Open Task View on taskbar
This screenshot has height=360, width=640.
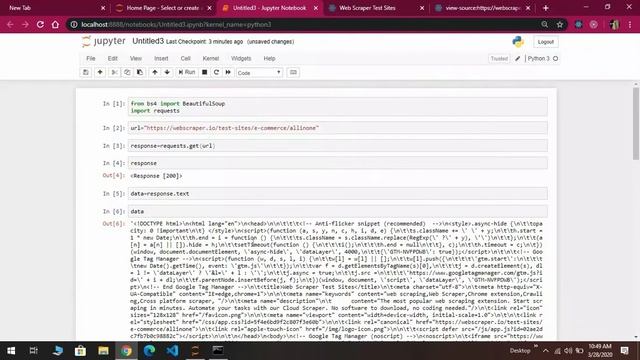33,351
